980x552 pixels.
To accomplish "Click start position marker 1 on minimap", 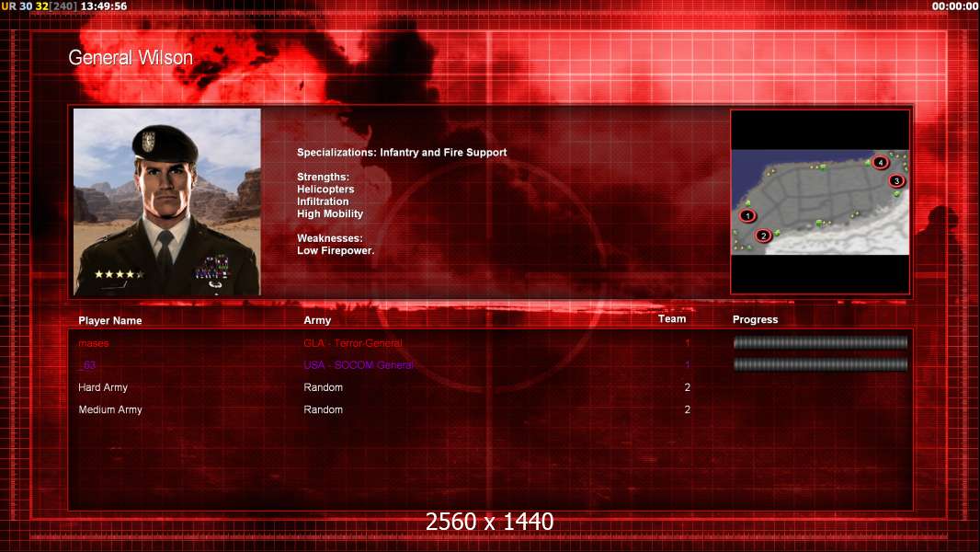I will point(747,215).
